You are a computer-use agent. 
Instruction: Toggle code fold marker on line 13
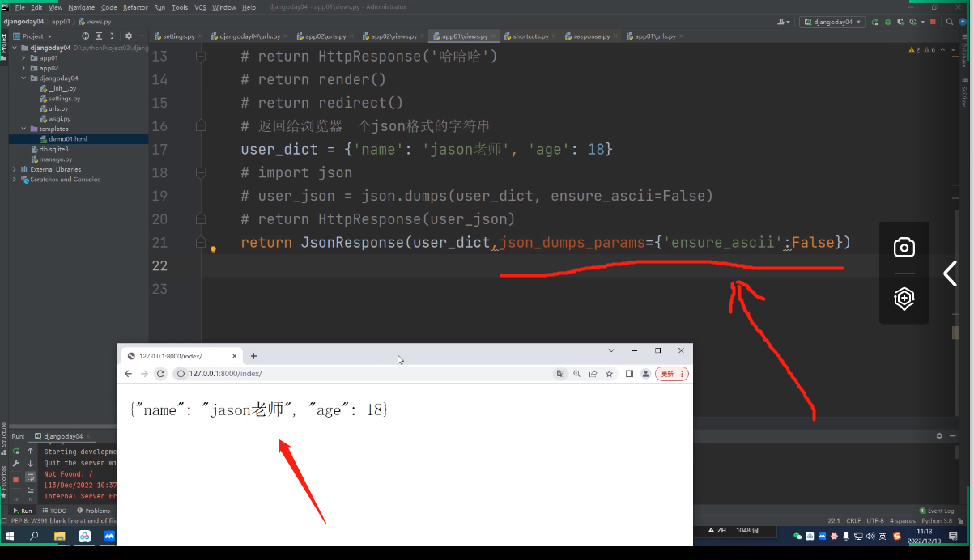pyautogui.click(x=200, y=57)
